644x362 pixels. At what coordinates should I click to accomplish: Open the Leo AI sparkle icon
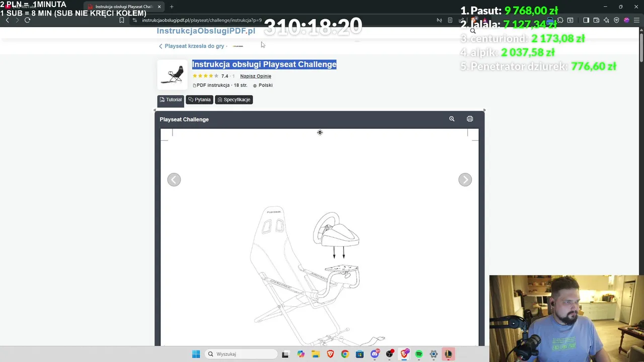point(606,20)
